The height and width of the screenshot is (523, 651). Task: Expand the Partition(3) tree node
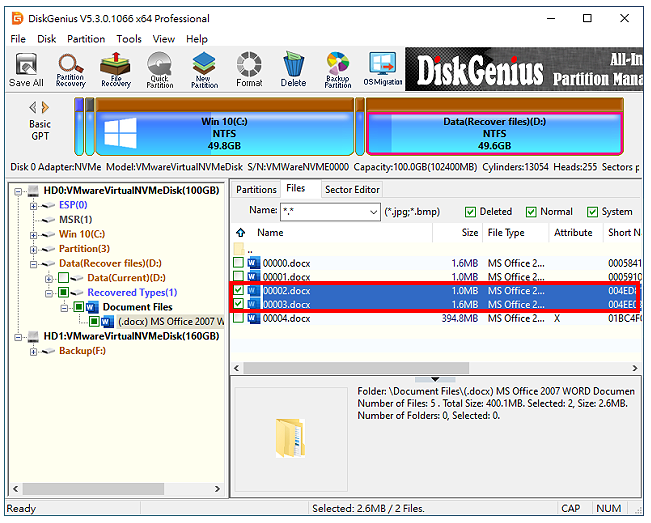[33, 249]
